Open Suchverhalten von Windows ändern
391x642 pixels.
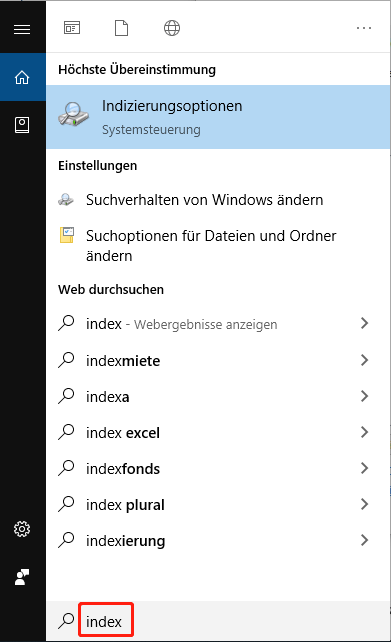click(218, 200)
